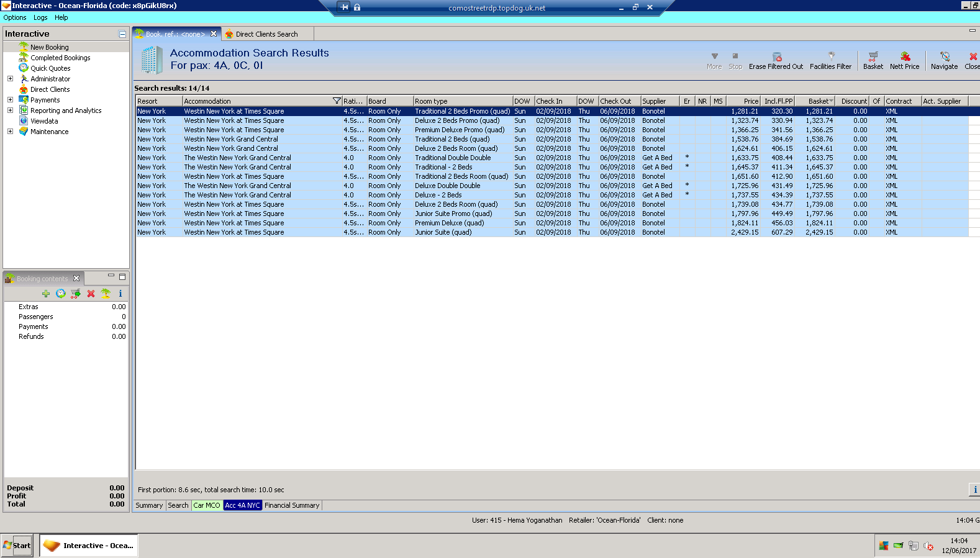Click the cart with green arrow icon in Booking contents
This screenshot has height=558, width=980.
pos(75,294)
